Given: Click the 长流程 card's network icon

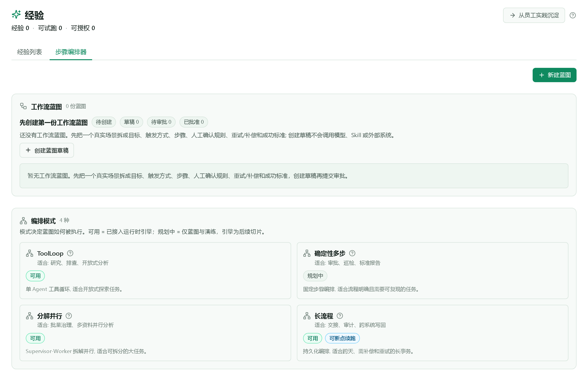Looking at the screenshot, I should (307, 316).
